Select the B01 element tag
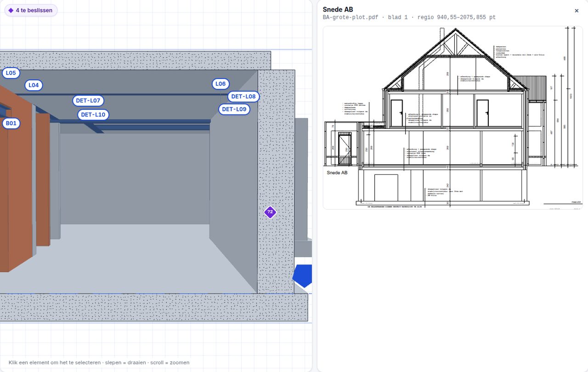 (x=11, y=123)
